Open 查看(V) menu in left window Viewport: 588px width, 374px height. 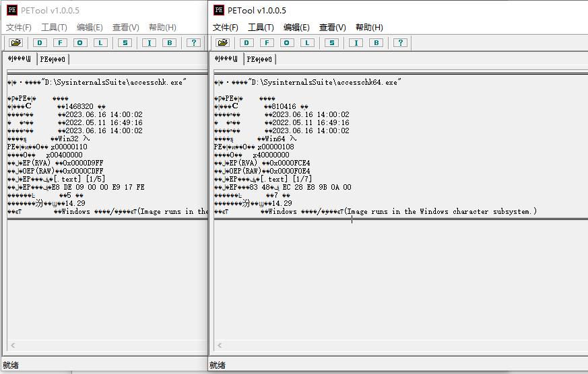[x=126, y=28]
